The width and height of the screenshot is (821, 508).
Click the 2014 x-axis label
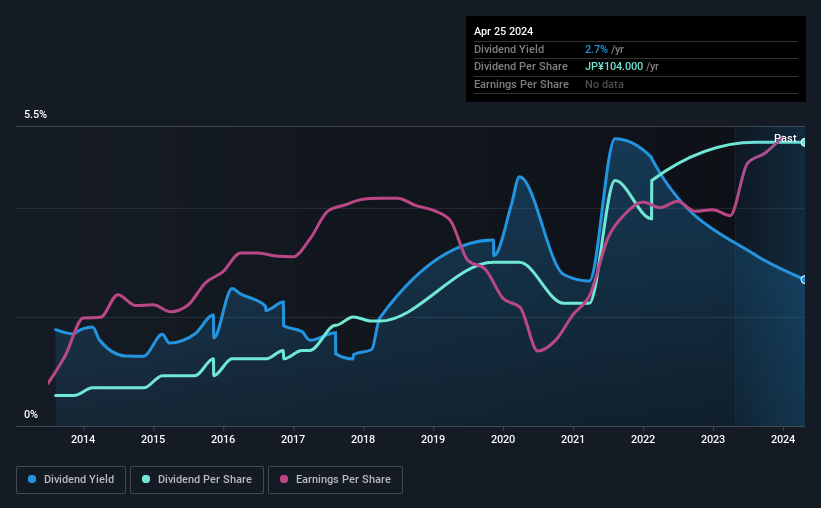coord(83,439)
